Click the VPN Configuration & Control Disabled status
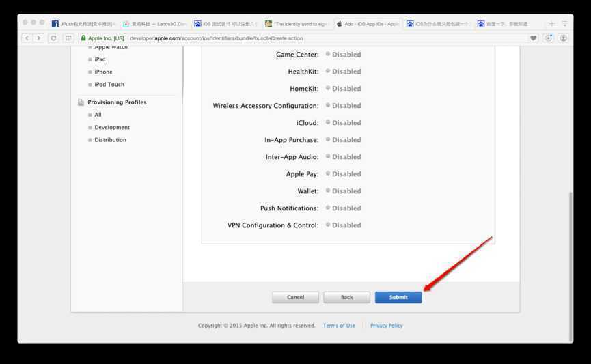 pos(344,225)
